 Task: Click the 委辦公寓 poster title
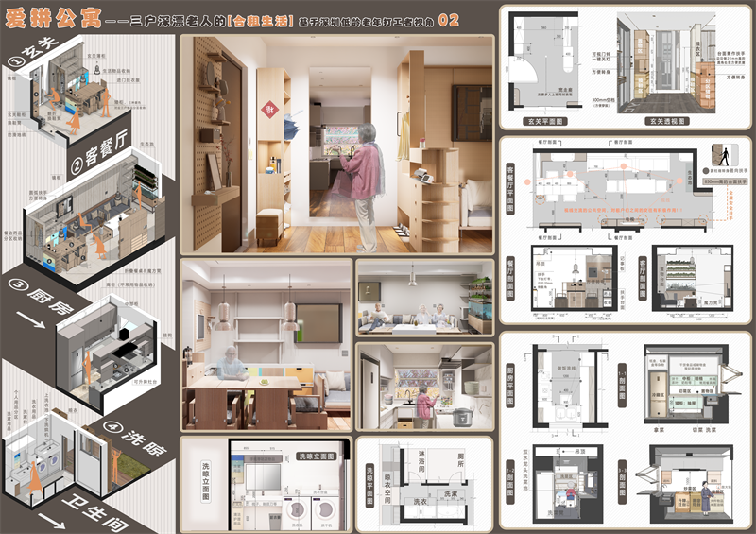point(51,20)
